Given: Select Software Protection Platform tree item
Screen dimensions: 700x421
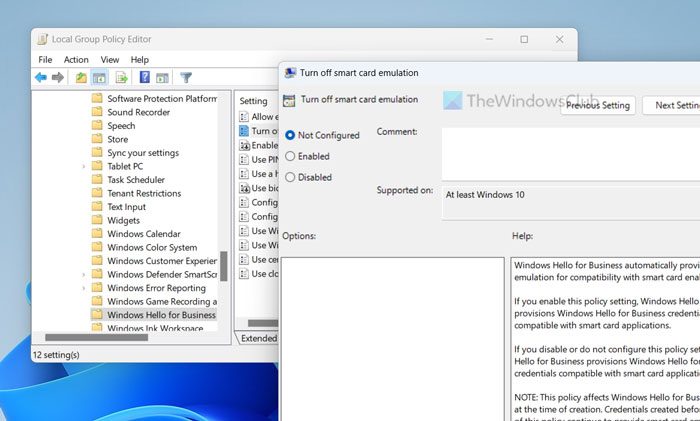Looking at the screenshot, I should 162,98.
